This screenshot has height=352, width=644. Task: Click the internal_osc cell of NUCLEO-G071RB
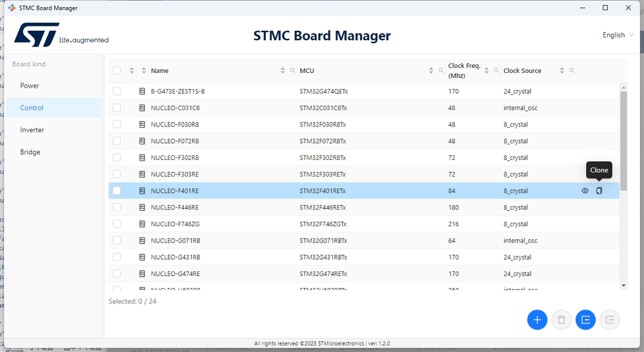coord(520,241)
